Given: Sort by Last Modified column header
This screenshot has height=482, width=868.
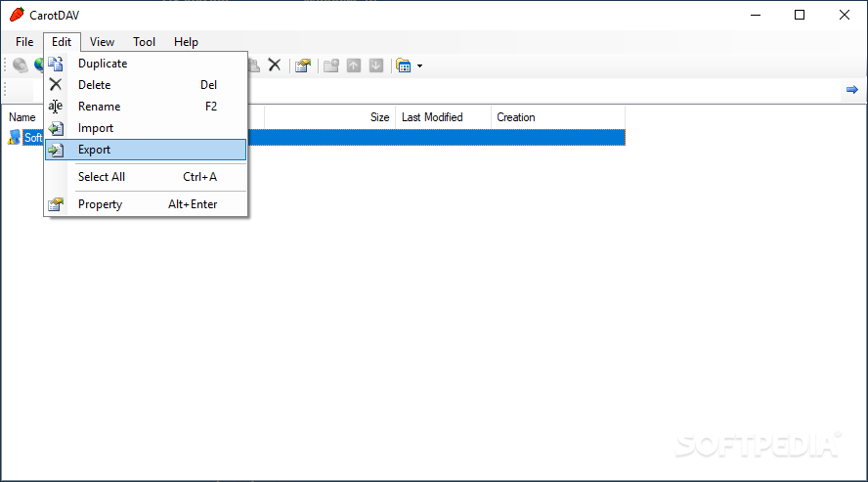Looking at the screenshot, I should click(x=443, y=117).
